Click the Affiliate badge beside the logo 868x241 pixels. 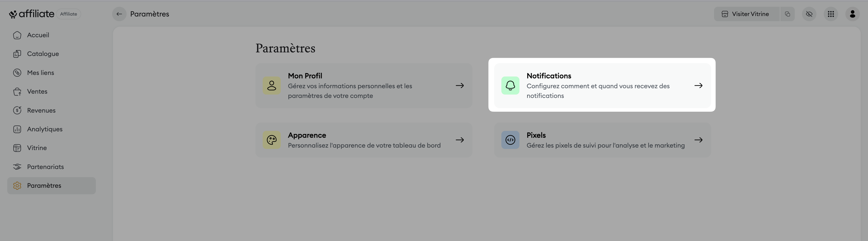tap(68, 14)
